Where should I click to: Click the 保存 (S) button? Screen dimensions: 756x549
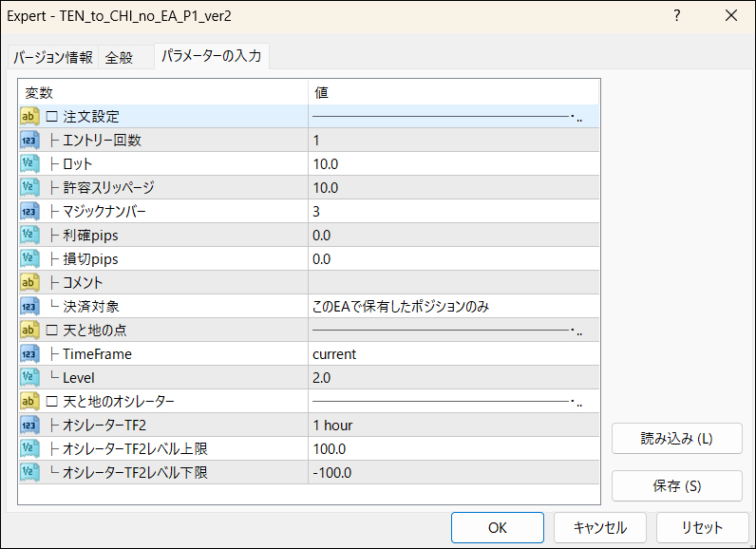pos(676,485)
